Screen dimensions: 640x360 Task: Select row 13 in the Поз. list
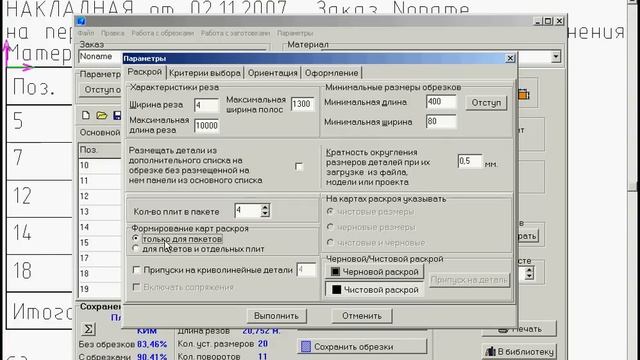100,212
